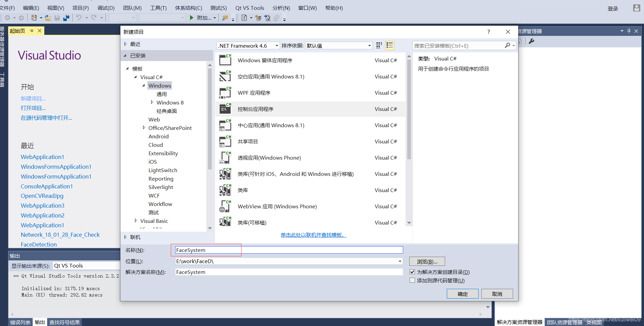Click the Open File folder toolbar icon

(48, 18)
